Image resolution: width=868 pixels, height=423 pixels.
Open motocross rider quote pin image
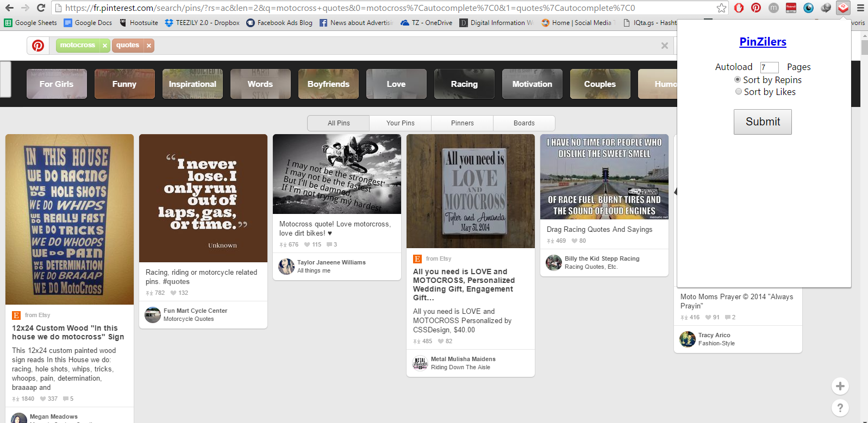(337, 174)
